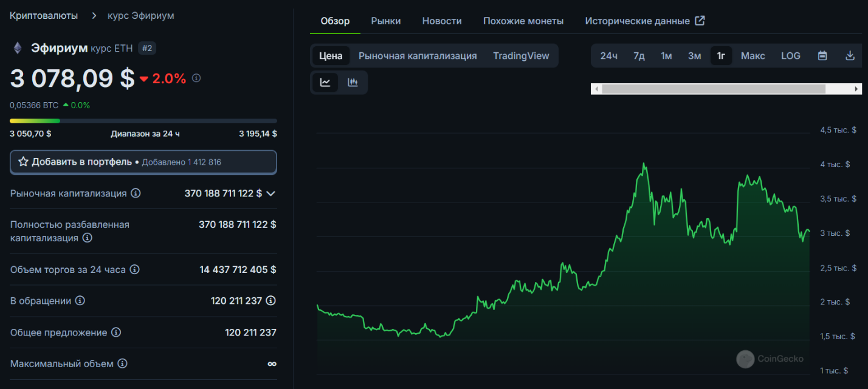Click info icon beside Объем торгов за 24 часа
The width and height of the screenshot is (868, 389).
pyautogui.click(x=135, y=269)
